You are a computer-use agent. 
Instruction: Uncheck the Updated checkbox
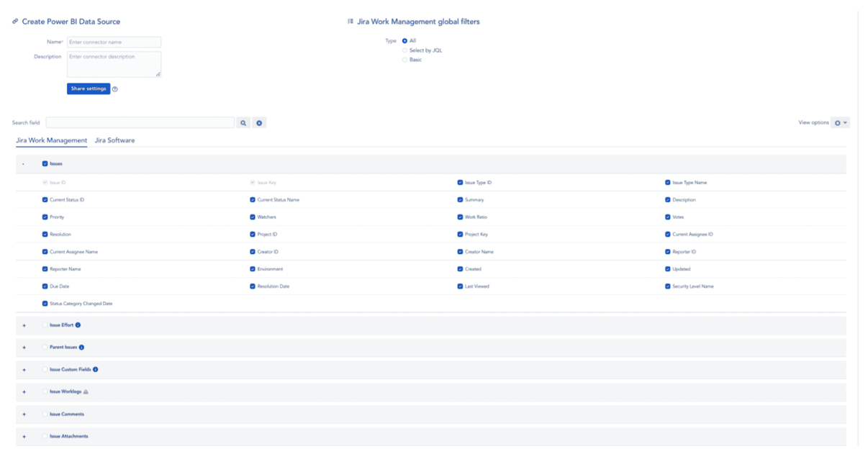tap(668, 269)
